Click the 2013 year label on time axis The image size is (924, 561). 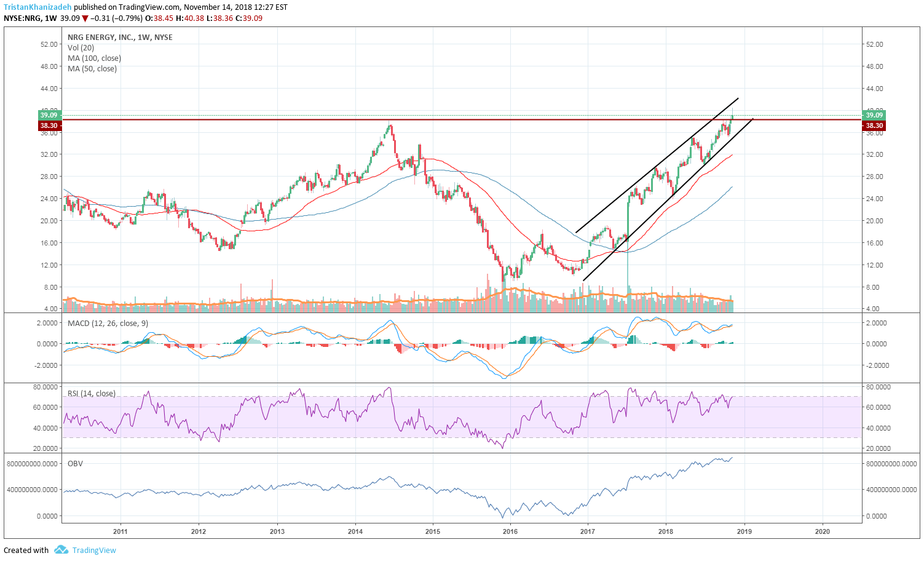[x=277, y=531]
